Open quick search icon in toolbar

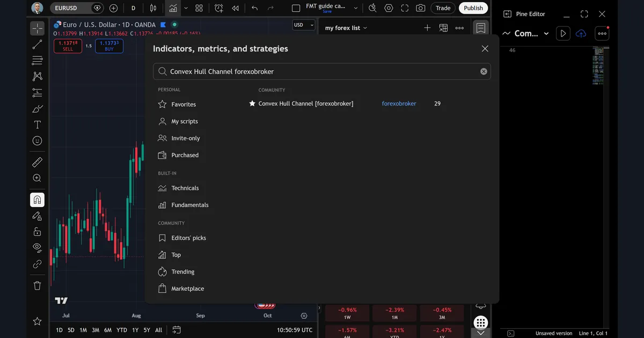(372, 8)
